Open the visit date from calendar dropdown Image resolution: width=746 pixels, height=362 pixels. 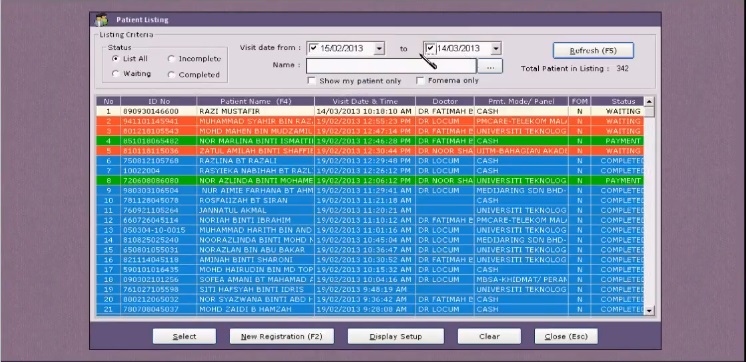tap(379, 49)
